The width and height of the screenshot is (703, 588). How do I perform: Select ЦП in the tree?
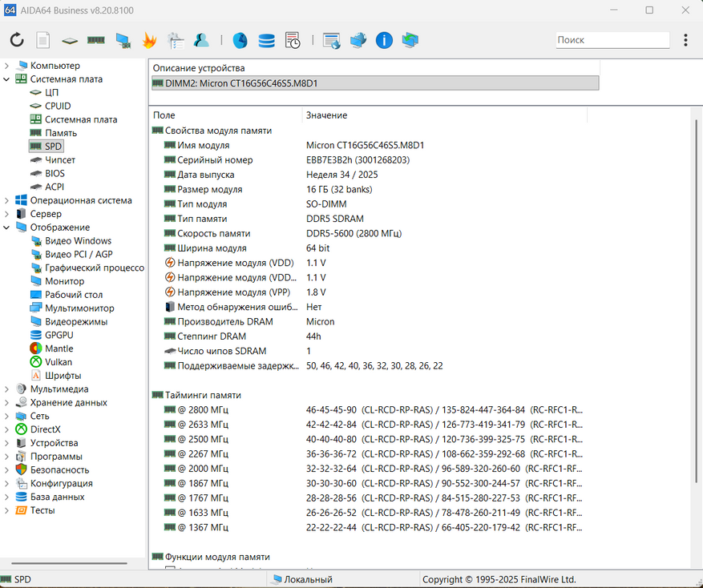(51, 92)
